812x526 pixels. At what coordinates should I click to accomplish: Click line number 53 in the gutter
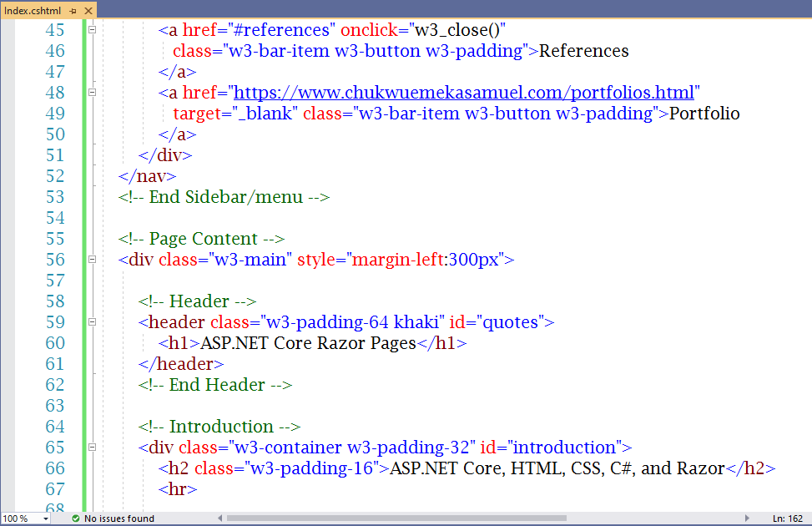[x=54, y=197]
